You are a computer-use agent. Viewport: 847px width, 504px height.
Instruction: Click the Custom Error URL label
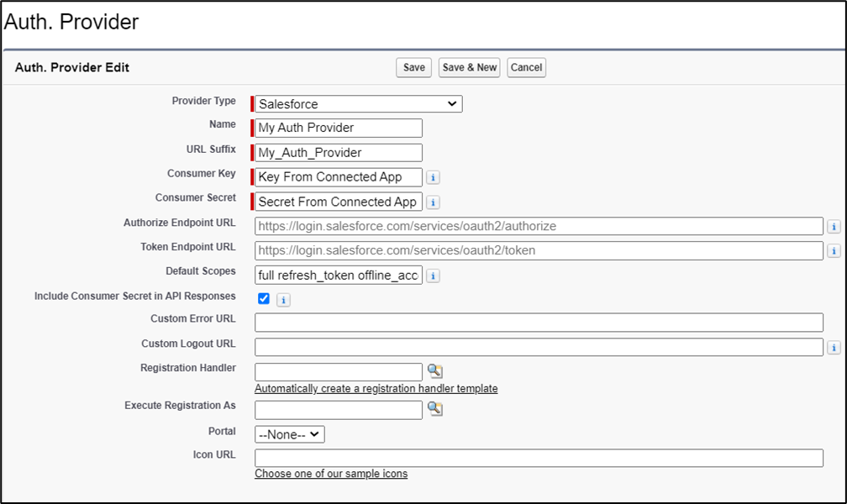(x=193, y=318)
